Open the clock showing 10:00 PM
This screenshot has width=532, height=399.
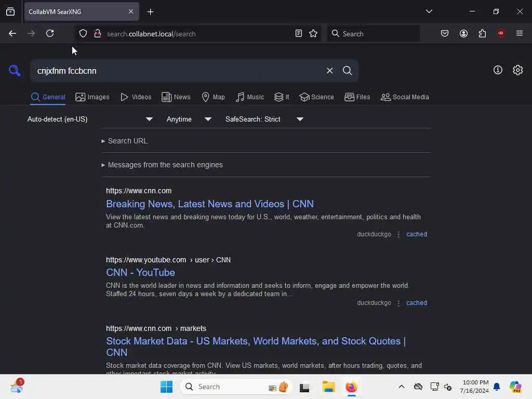click(474, 387)
